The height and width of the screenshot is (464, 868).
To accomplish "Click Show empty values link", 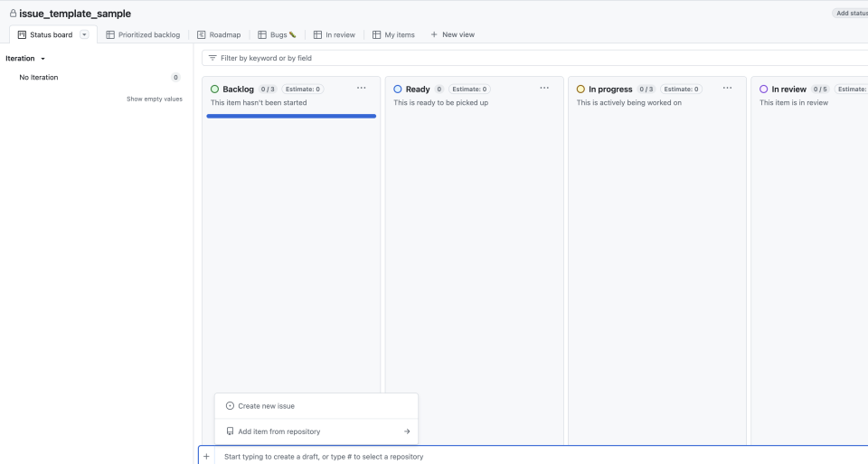I will click(x=154, y=99).
